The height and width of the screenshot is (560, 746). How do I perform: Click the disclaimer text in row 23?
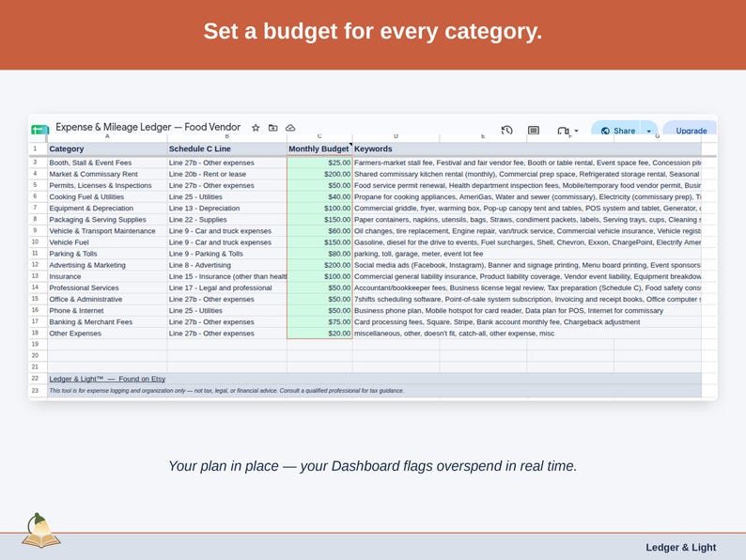coord(226,391)
